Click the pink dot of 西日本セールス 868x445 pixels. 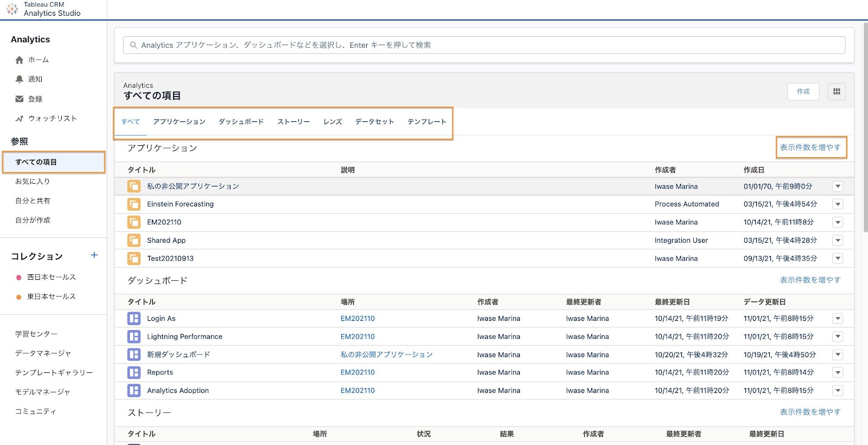click(19, 278)
